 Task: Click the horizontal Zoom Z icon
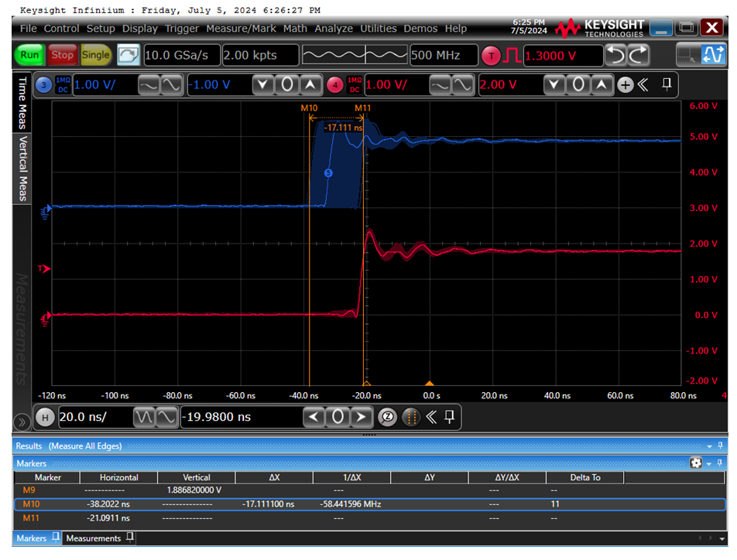point(387,417)
